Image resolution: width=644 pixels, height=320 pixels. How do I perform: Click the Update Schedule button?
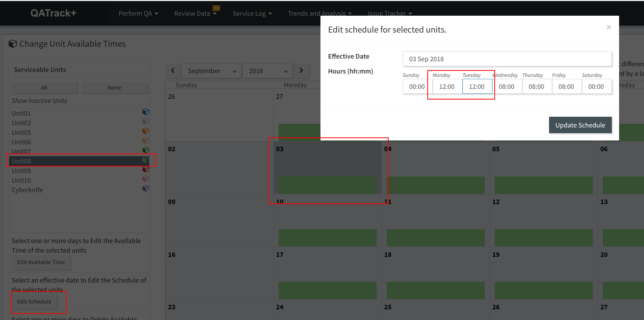pyautogui.click(x=580, y=125)
